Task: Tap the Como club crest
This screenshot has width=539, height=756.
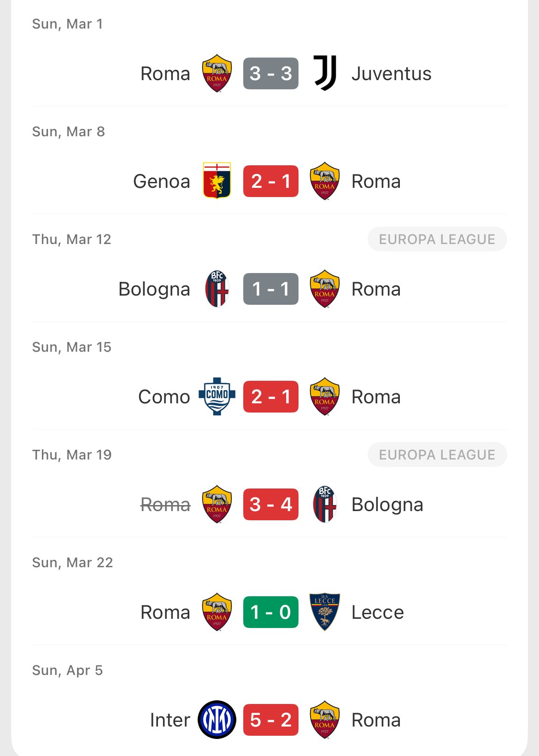Action: click(217, 396)
